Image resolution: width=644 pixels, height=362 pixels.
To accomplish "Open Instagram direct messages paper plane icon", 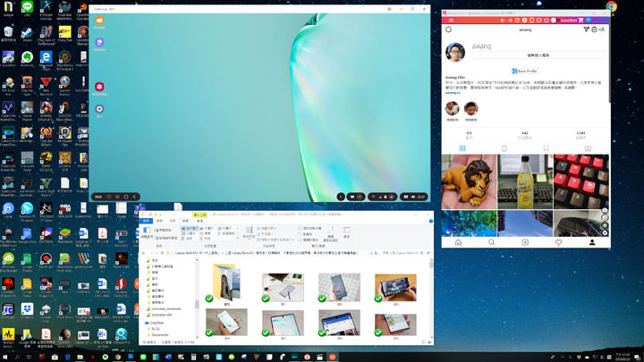I will click(x=586, y=29).
